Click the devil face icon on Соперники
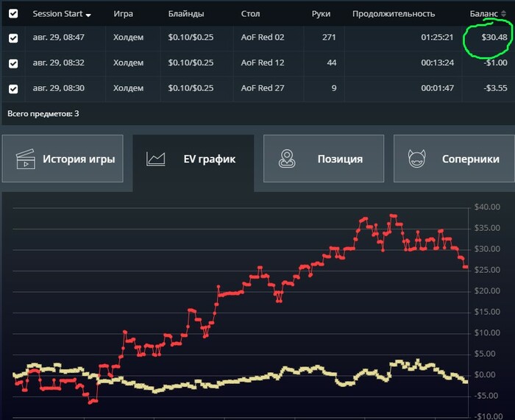 [x=417, y=159]
